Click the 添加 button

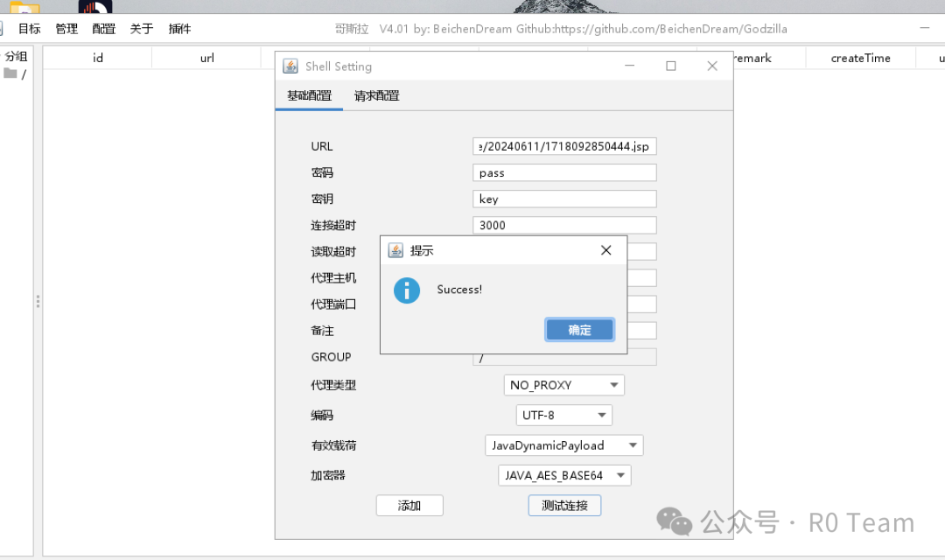pyautogui.click(x=409, y=506)
